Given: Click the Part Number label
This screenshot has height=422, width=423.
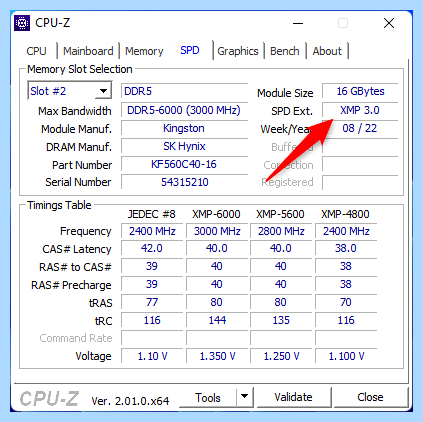Looking at the screenshot, I should coord(82,165).
